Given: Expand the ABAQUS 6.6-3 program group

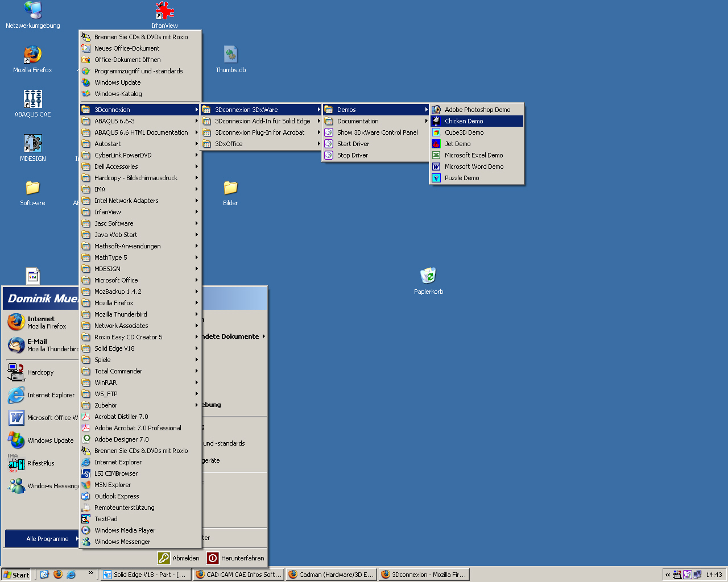Looking at the screenshot, I should (x=140, y=121).
